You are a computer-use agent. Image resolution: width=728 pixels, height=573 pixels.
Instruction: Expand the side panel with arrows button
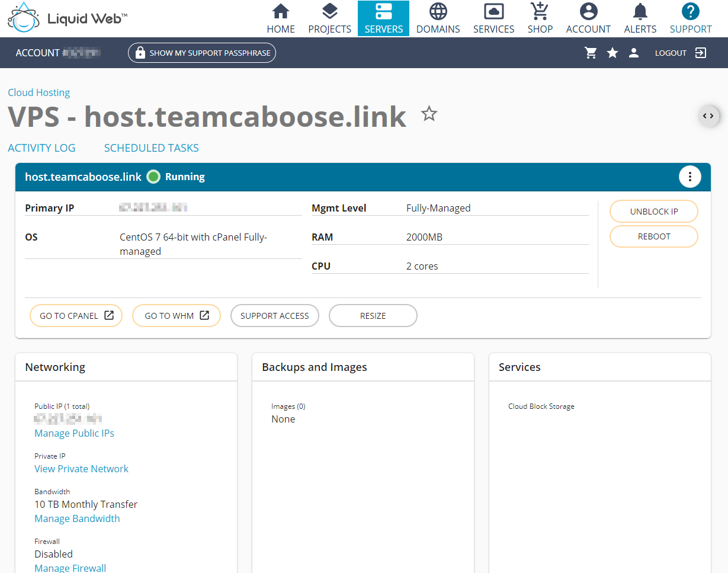(x=708, y=116)
